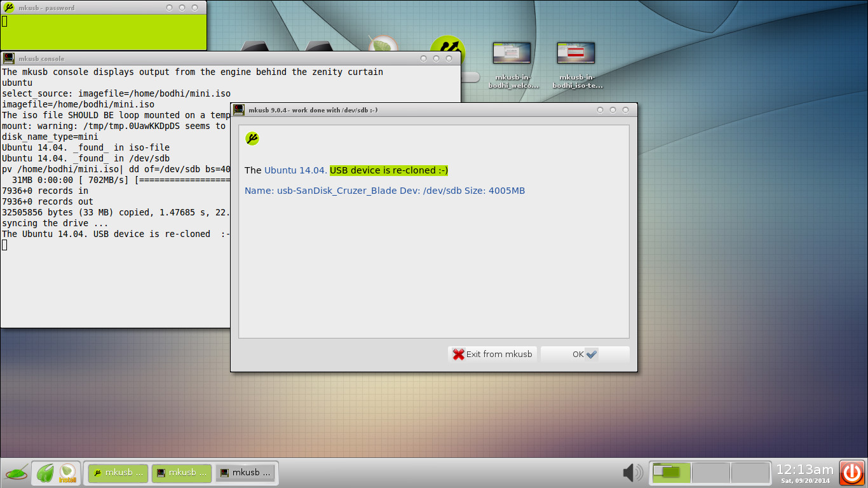Image resolution: width=868 pixels, height=488 pixels.
Task: Open the Bodhi leaf main menu on the panel
Action: coord(16,473)
